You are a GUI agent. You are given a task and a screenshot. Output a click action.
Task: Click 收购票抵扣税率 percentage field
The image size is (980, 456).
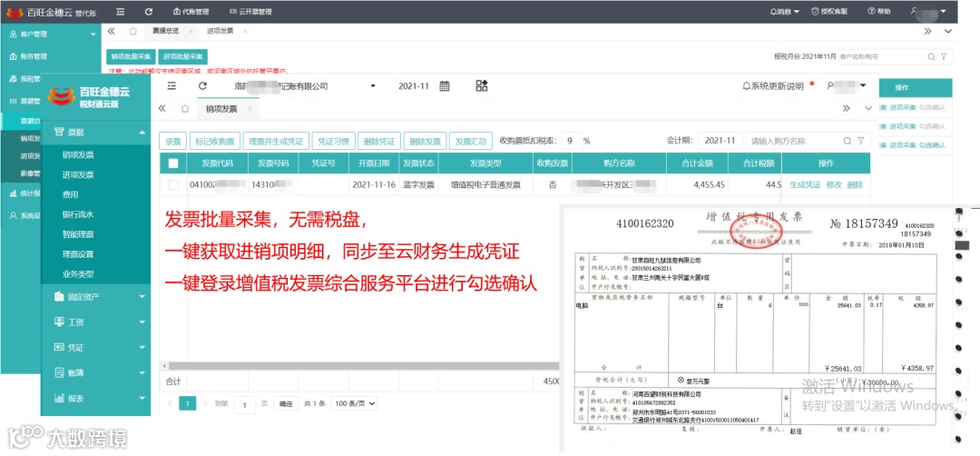pyautogui.click(x=572, y=141)
